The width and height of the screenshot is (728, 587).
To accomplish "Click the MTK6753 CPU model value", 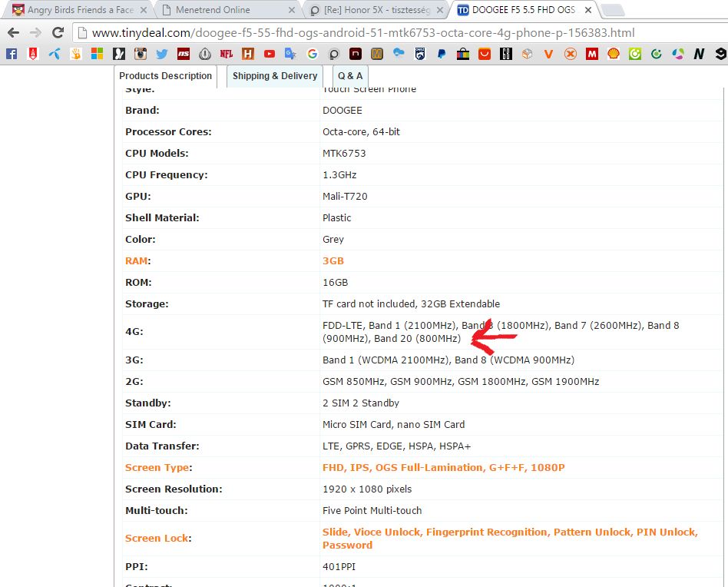I will pyautogui.click(x=344, y=153).
